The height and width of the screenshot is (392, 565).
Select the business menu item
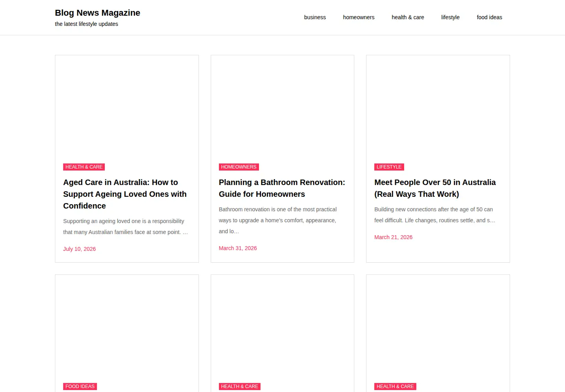pos(315,17)
